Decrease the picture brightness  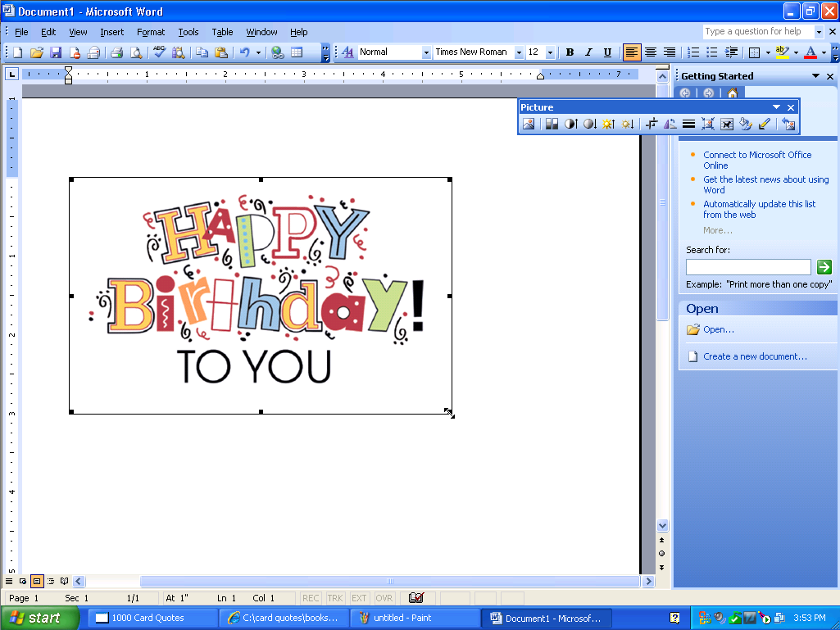tap(627, 124)
